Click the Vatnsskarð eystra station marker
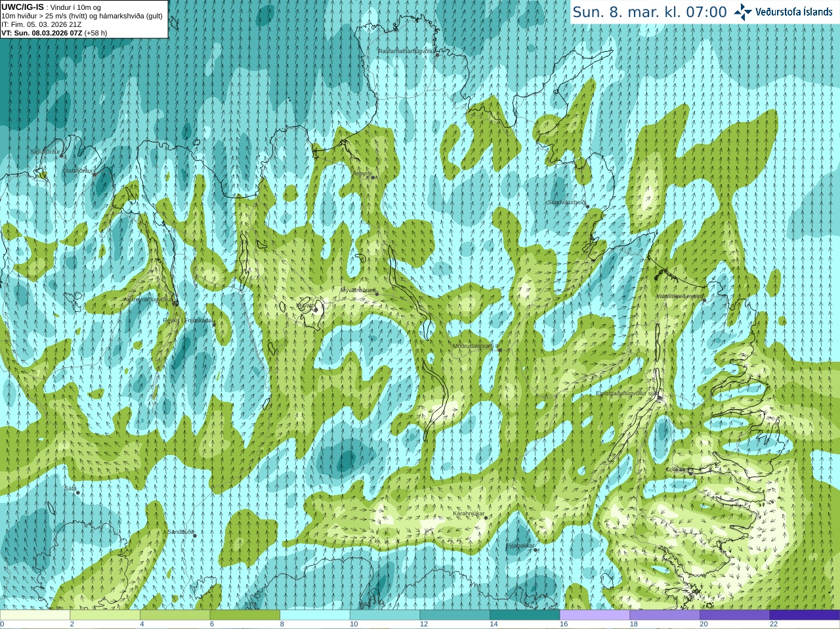The width and height of the screenshot is (840, 629). 704,300
